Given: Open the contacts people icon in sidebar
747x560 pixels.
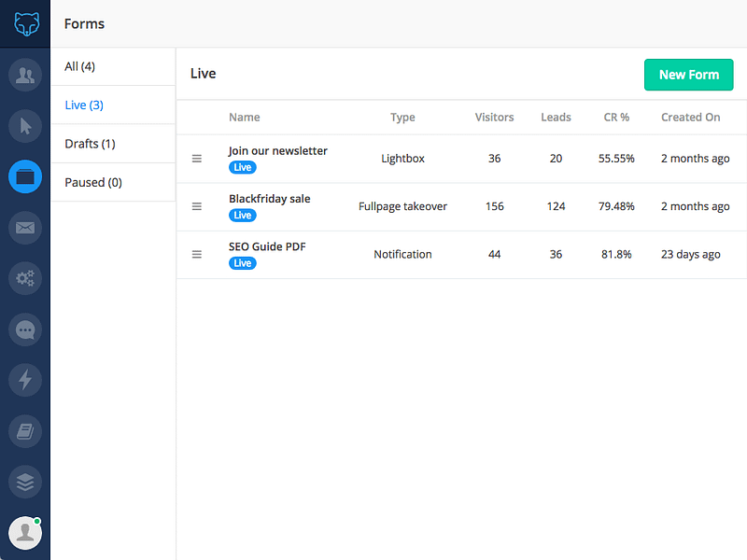Looking at the screenshot, I should click(x=25, y=75).
